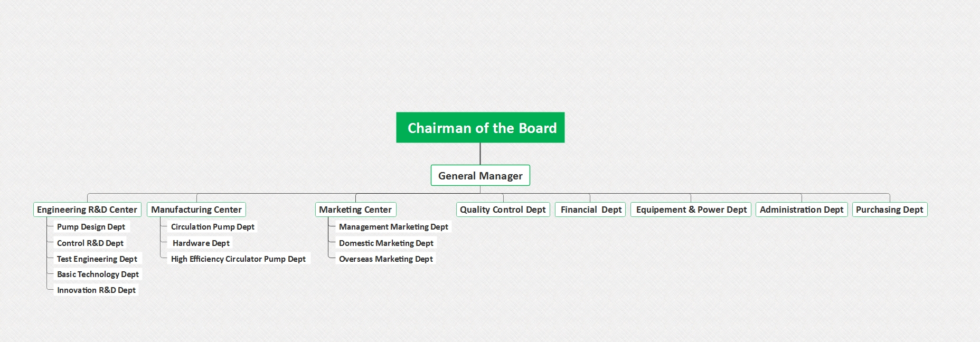Select the Control R&D Dept item
This screenshot has width=980, height=342.
90,243
